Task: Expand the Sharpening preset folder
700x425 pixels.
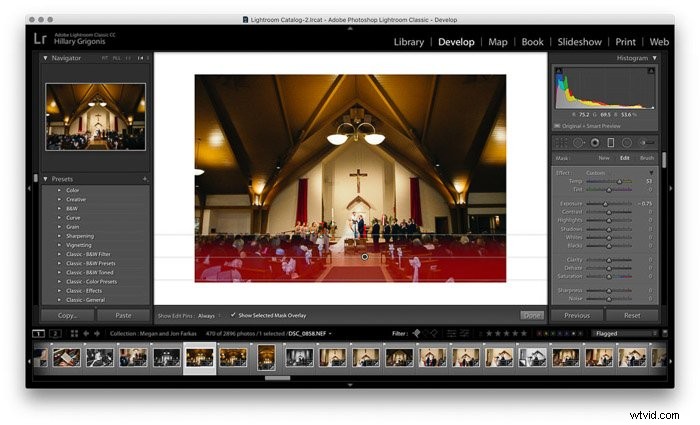Action: pos(59,236)
